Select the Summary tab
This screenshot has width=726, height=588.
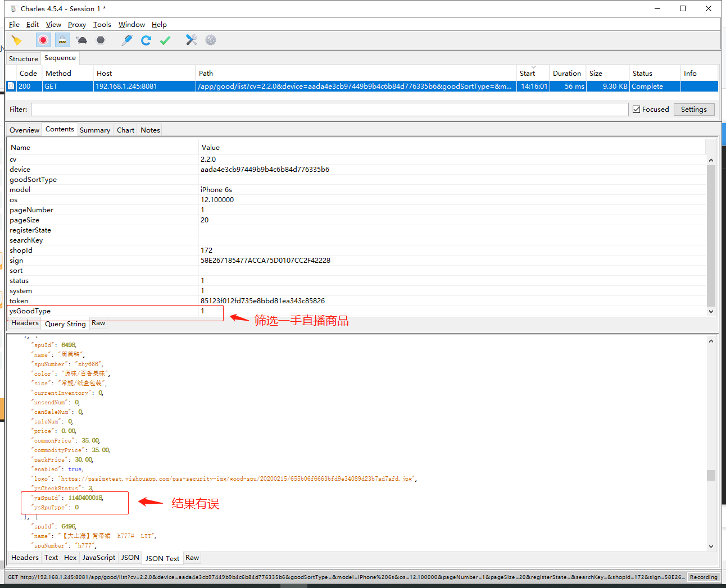[x=95, y=130]
